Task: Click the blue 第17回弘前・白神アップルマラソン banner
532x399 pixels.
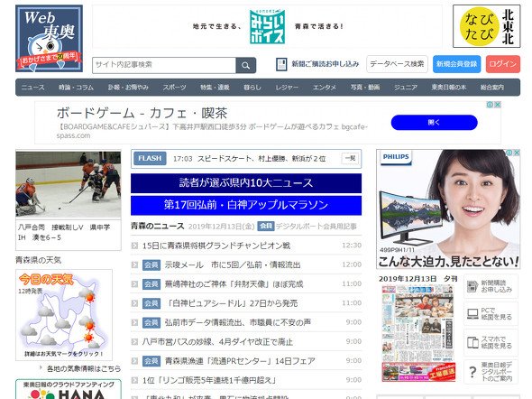Action: (246, 206)
